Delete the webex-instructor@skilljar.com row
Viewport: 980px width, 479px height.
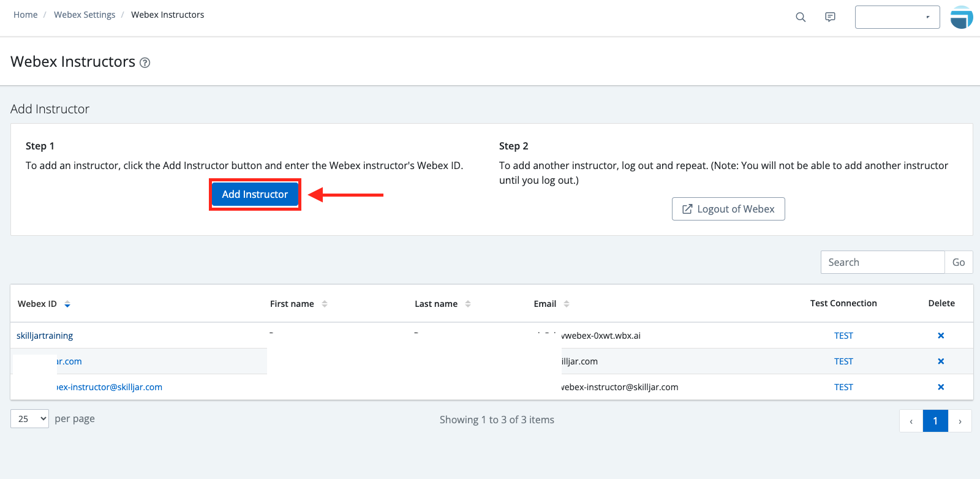click(941, 387)
